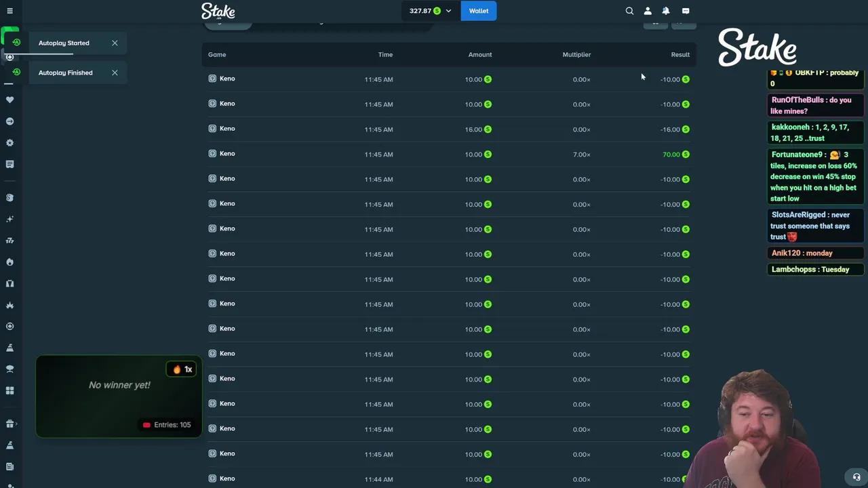
Task: Click the 11:44 AM time cell
Action: coord(378,480)
